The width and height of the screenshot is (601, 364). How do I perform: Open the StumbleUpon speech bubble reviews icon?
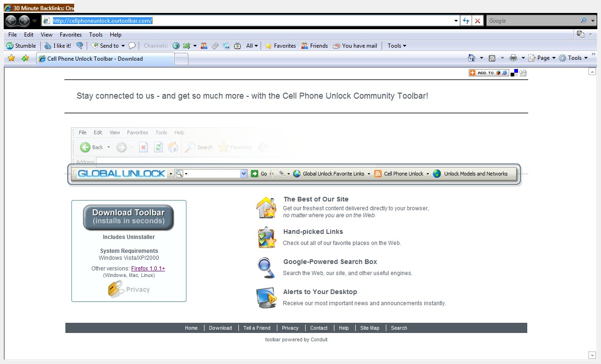(x=132, y=46)
